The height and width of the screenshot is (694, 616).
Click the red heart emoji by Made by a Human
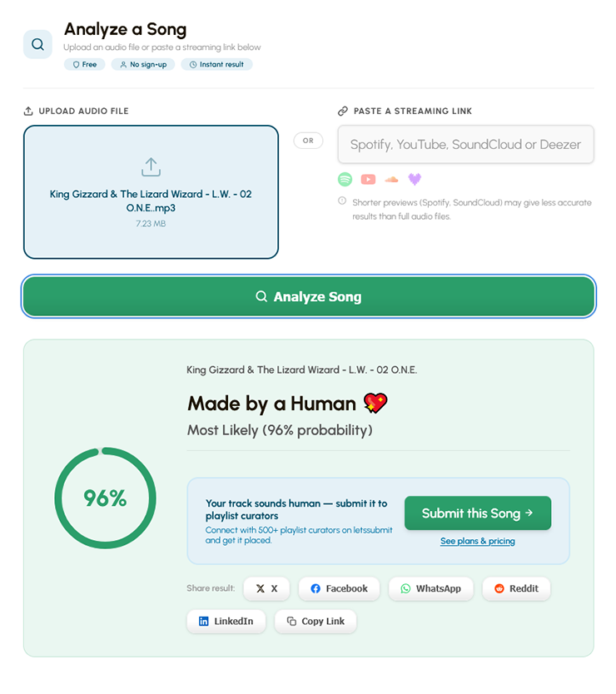375,404
